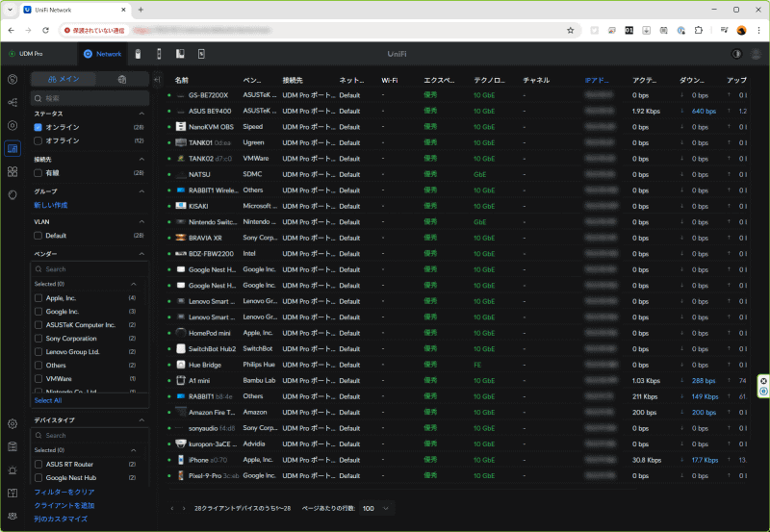Collapse the デバイスタイプ section
770x532 pixels.
point(141,420)
